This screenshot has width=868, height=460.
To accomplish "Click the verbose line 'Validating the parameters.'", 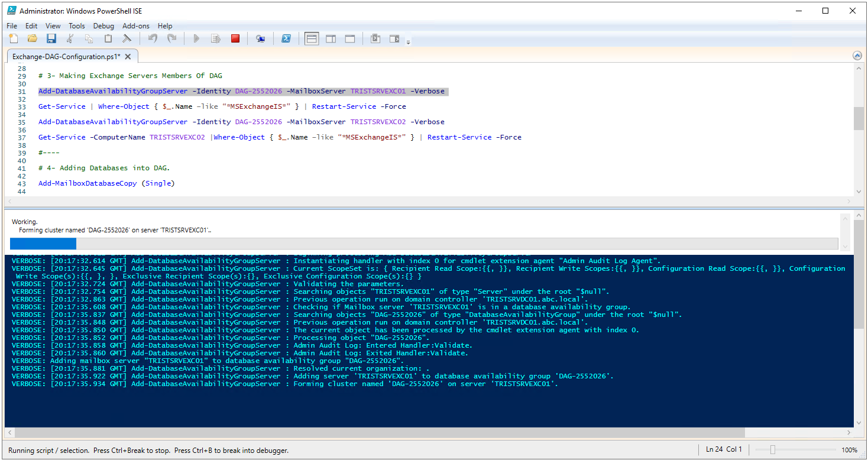I will pyautogui.click(x=208, y=284).
